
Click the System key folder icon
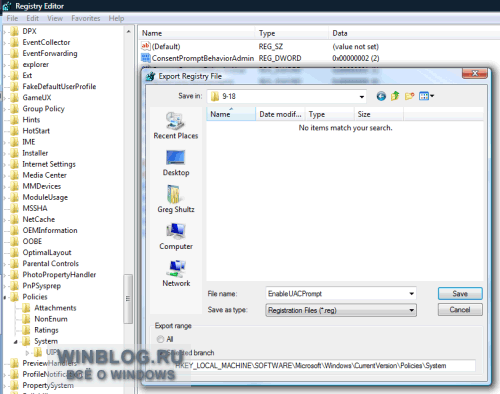tap(26, 341)
